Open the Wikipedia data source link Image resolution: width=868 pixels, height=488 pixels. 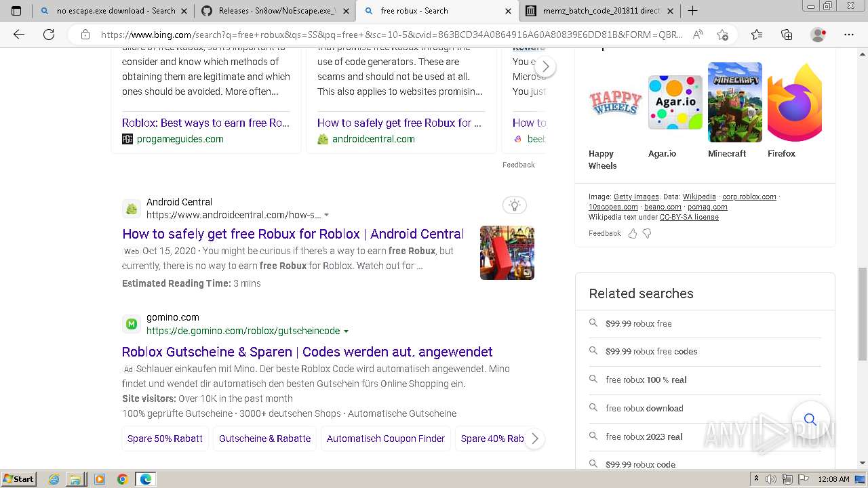point(699,197)
